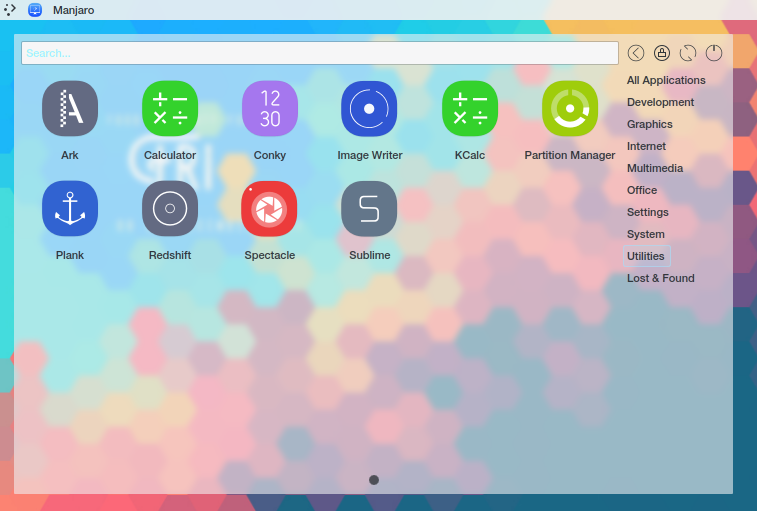Open the KCalc app
Screen dimensions: 757x511
pyautogui.click(x=470, y=109)
